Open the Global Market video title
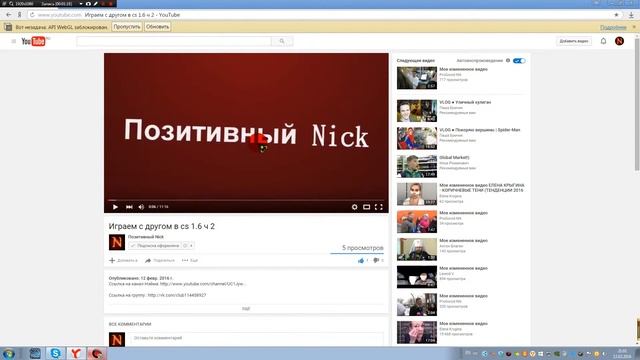This screenshot has height=360, width=640. pyautogui.click(x=454, y=158)
